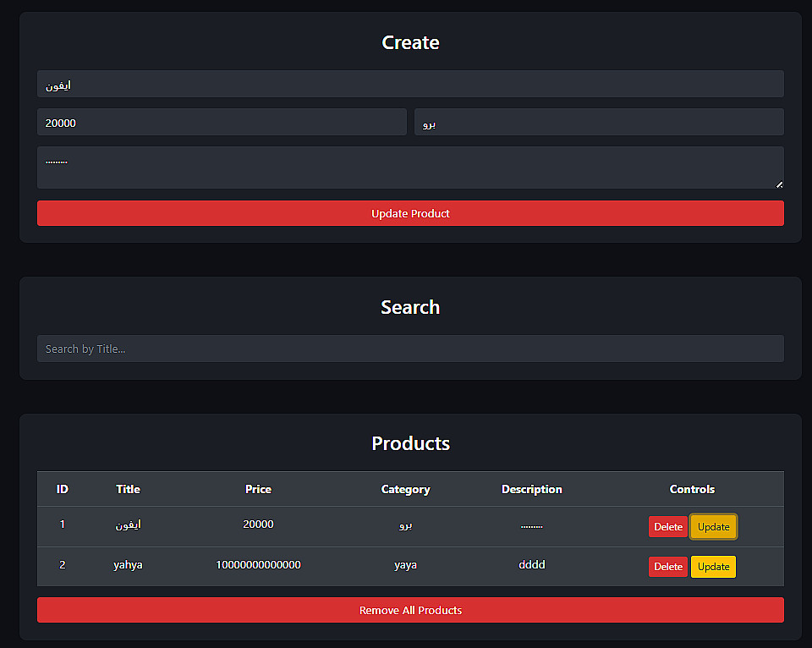
Task: Delete the yahya product row
Action: 668,567
